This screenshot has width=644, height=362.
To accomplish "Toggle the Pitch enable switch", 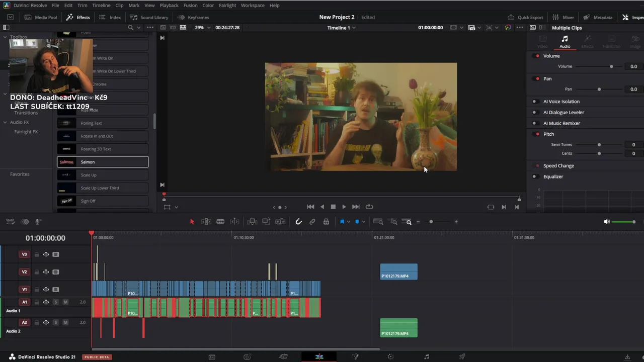I will point(537,134).
